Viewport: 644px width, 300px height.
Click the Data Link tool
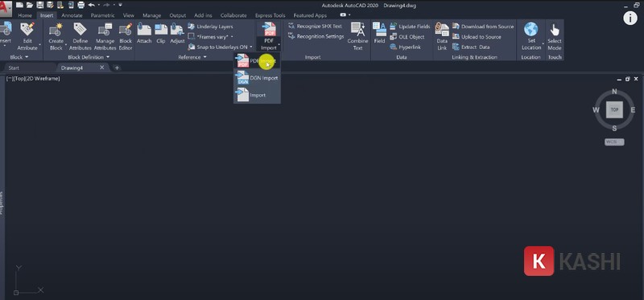click(x=442, y=36)
